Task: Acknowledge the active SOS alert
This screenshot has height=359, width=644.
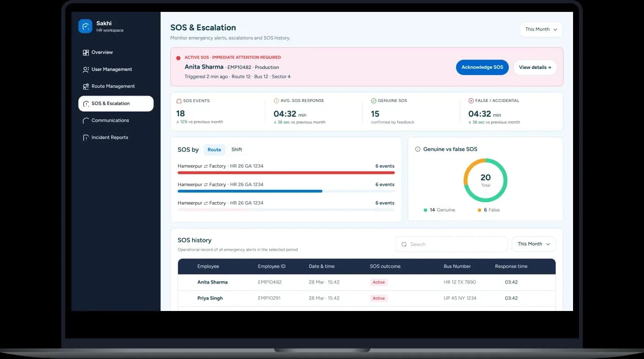Action: [482, 67]
